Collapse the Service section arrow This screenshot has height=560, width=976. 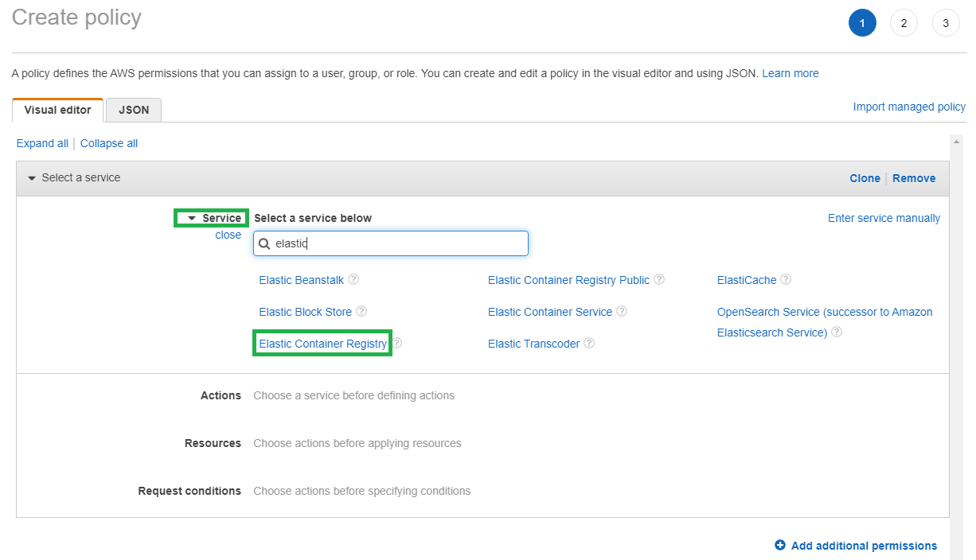tap(191, 218)
